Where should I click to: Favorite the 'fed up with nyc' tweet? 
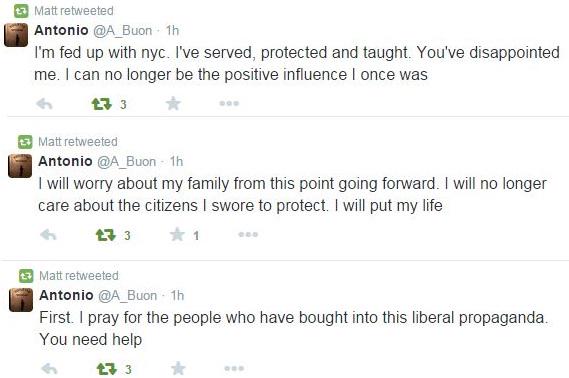pyautogui.click(x=173, y=104)
